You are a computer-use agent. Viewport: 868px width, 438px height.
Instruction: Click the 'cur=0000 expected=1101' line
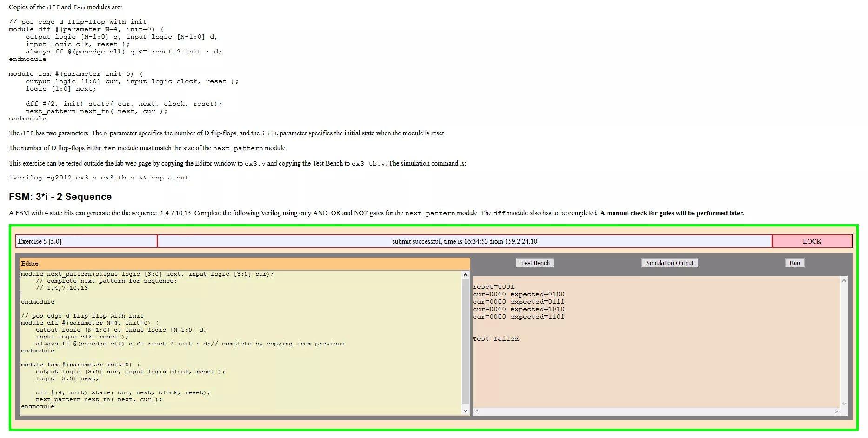pyautogui.click(x=519, y=317)
